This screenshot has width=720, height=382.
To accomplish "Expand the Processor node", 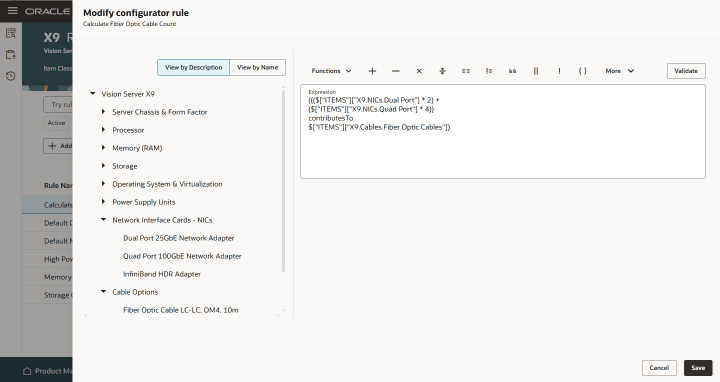I will 103,130.
